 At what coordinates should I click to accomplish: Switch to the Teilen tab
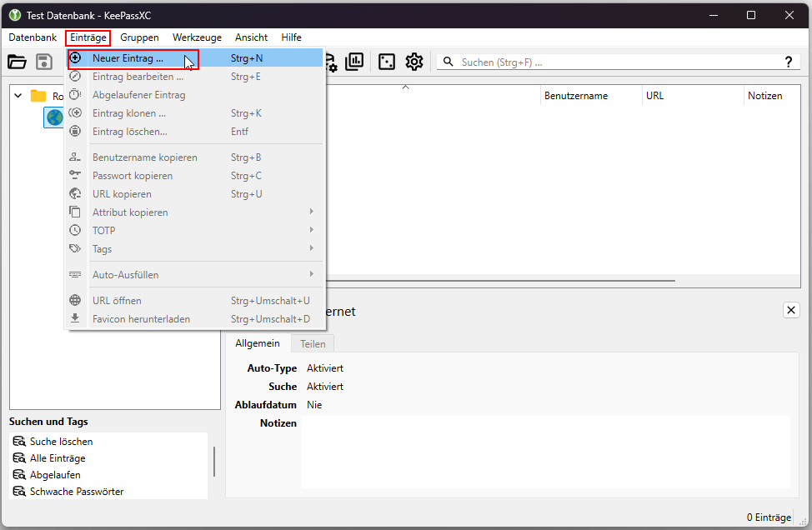click(313, 344)
